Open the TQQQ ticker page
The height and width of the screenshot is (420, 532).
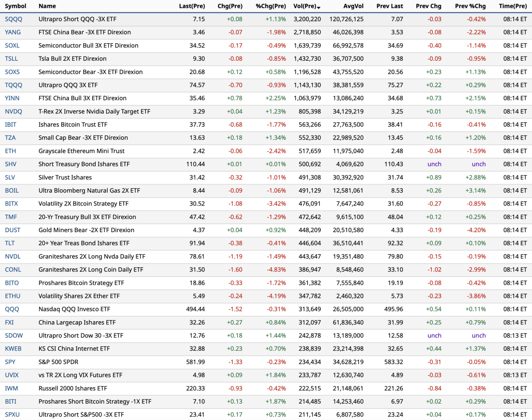(x=13, y=85)
